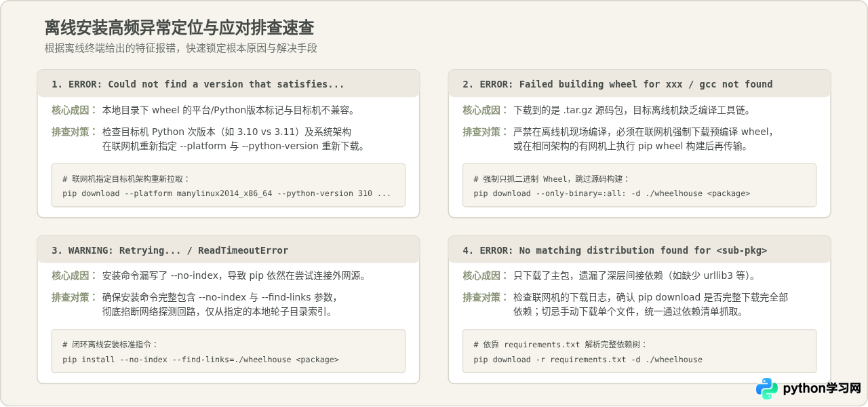Click 核心成因 label in the 'Could not find a version' card

(75, 110)
